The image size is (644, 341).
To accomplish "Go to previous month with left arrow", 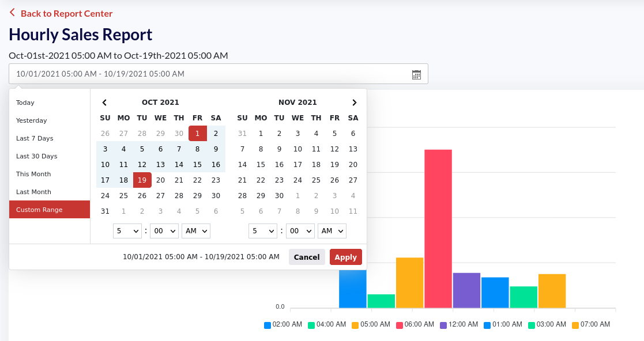I will [x=104, y=103].
